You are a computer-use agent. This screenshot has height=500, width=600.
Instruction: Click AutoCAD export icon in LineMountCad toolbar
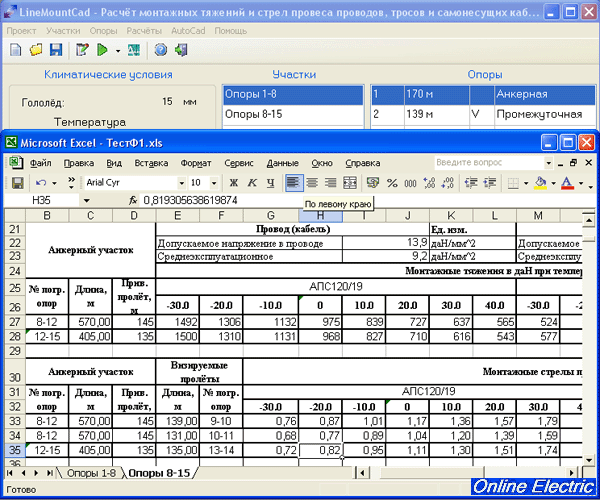(134, 50)
